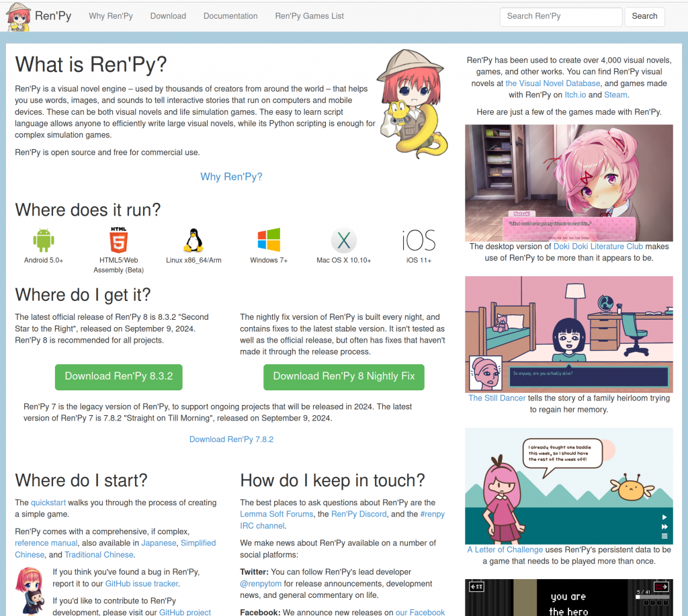The image size is (688, 616).
Task: Open A Letter of Challenge screenshot
Action: [568, 486]
